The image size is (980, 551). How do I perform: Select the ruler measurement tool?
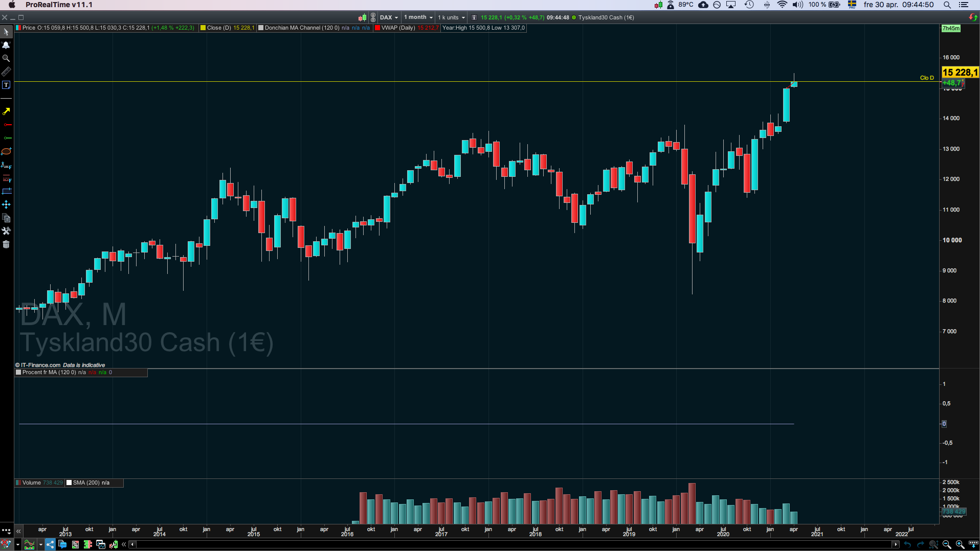[x=6, y=72]
